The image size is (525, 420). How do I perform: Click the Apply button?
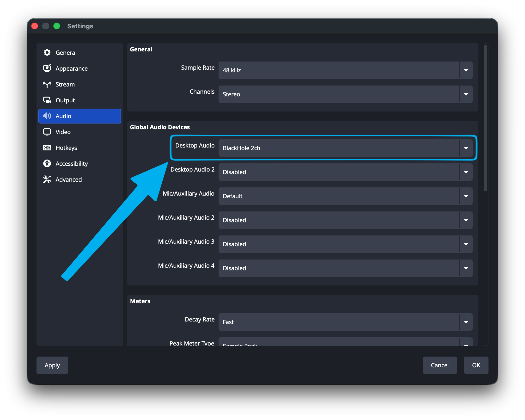52,365
